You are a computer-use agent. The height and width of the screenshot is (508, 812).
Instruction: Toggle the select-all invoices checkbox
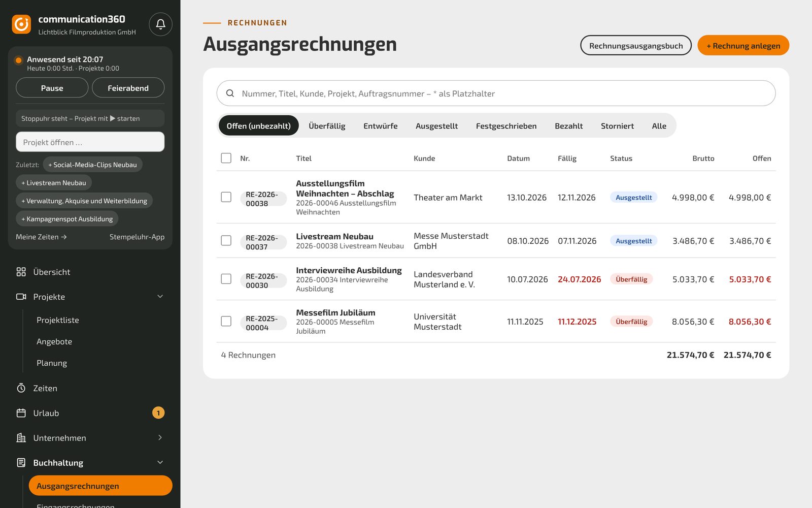tap(226, 158)
